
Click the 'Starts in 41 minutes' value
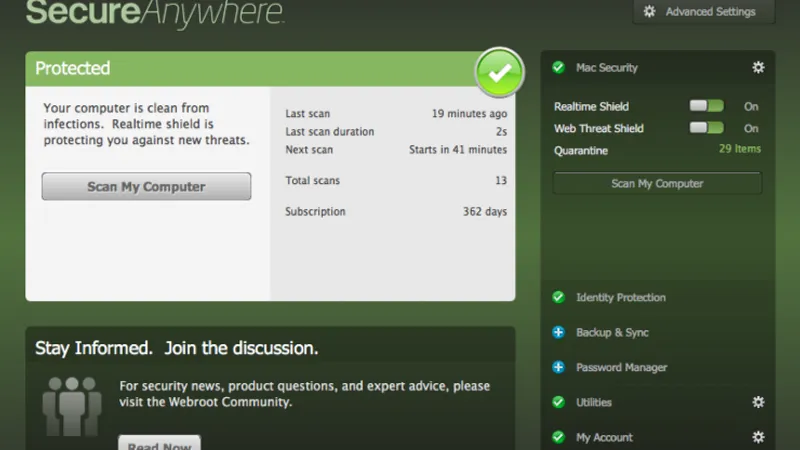(458, 149)
